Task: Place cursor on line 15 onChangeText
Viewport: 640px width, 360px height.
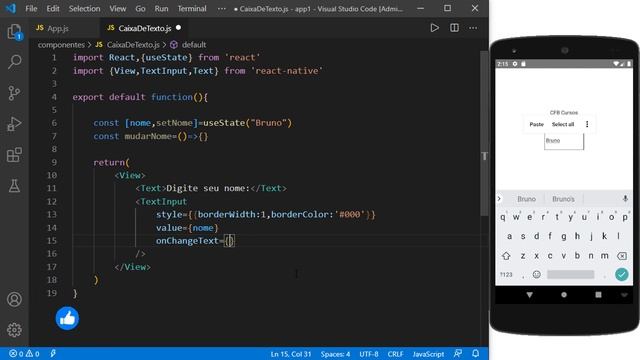Action: pyautogui.click(x=187, y=241)
